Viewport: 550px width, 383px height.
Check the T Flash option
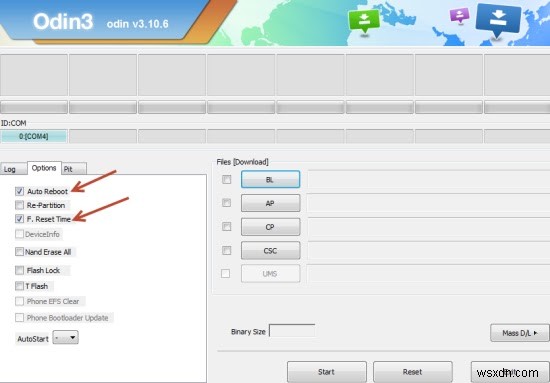[19, 286]
